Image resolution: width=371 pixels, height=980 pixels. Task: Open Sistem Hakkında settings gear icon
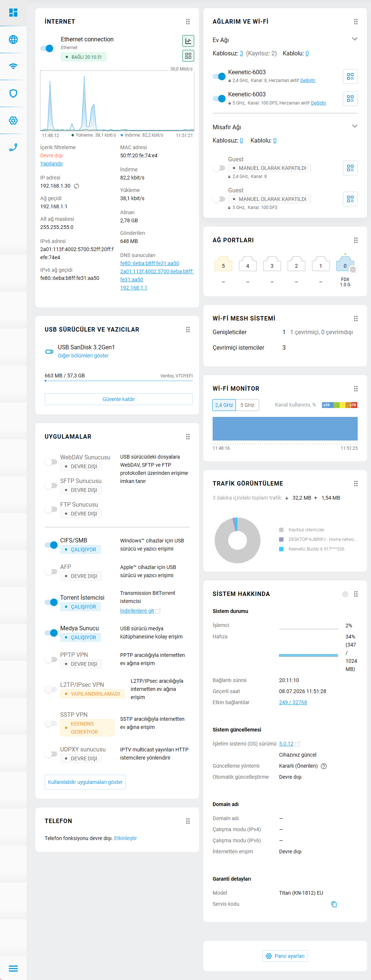345,594
